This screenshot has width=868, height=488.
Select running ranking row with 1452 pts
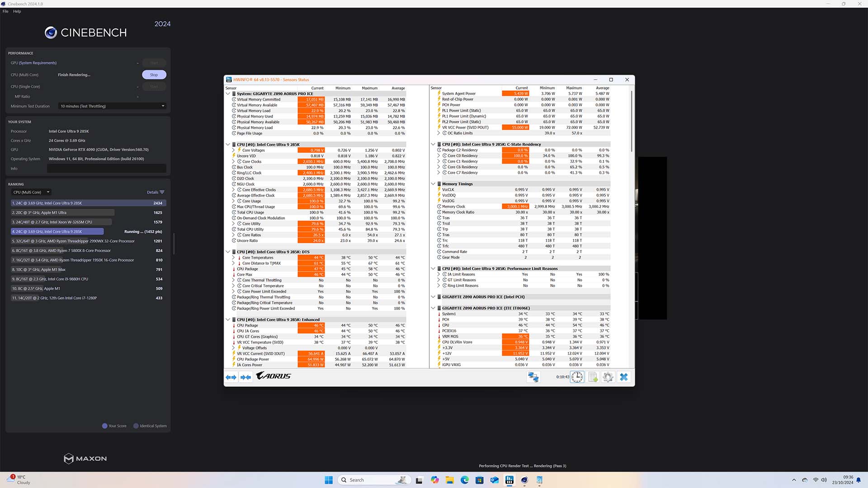(x=88, y=231)
